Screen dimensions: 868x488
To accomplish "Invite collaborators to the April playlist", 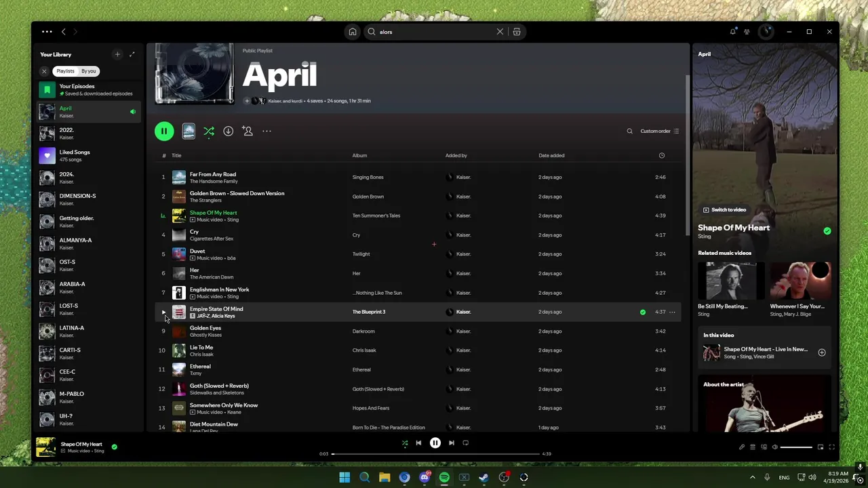I will [248, 131].
